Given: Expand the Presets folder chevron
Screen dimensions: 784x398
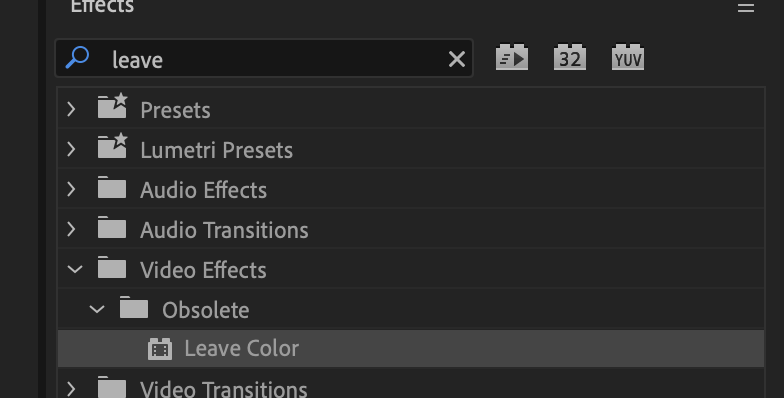Looking at the screenshot, I should point(72,109).
